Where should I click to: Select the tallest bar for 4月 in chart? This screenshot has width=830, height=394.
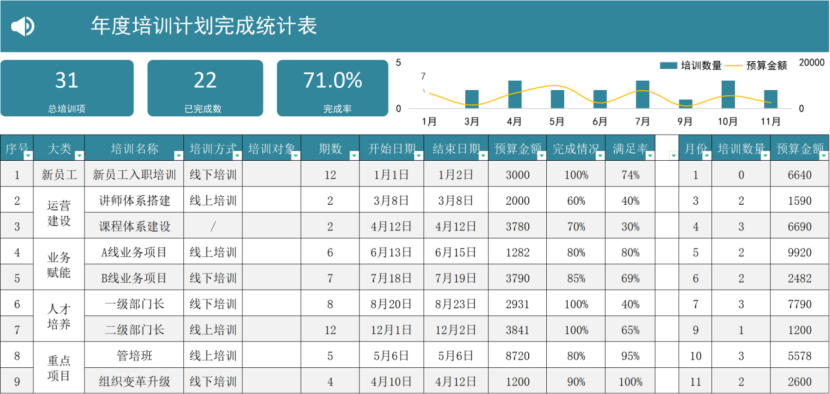click(515, 94)
